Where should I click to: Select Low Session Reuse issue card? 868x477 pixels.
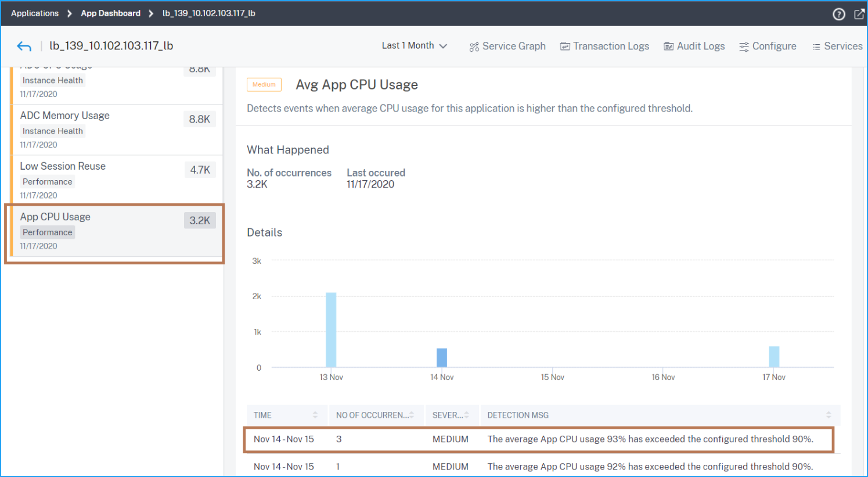pyautogui.click(x=117, y=180)
